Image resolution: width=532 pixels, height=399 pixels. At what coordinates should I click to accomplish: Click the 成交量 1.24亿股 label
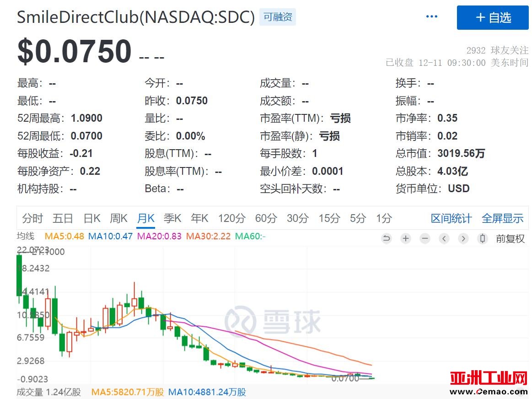(49, 392)
